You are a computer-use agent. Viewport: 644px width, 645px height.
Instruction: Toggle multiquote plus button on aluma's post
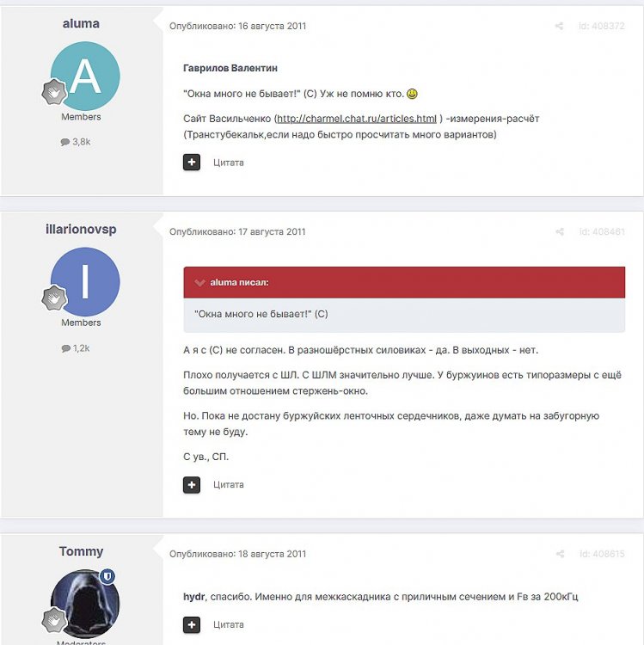(x=192, y=162)
